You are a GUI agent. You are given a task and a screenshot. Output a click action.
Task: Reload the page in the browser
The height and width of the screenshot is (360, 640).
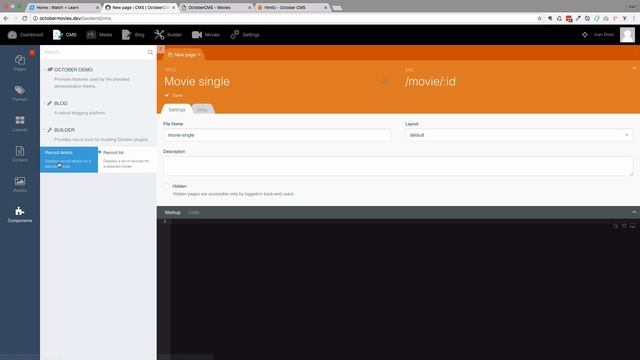pyautogui.click(x=24, y=18)
